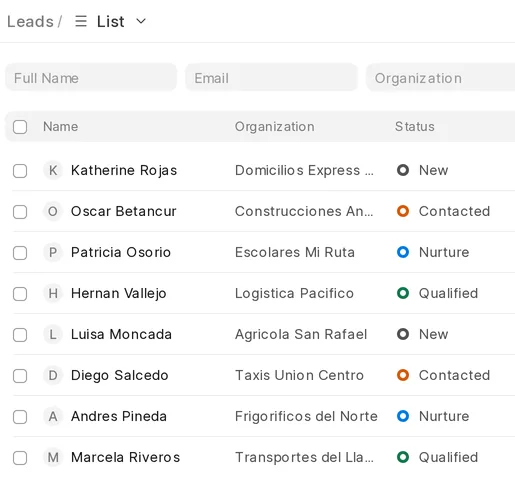
Task: Click the O avatar for Oscar Betancur
Action: 53,211
